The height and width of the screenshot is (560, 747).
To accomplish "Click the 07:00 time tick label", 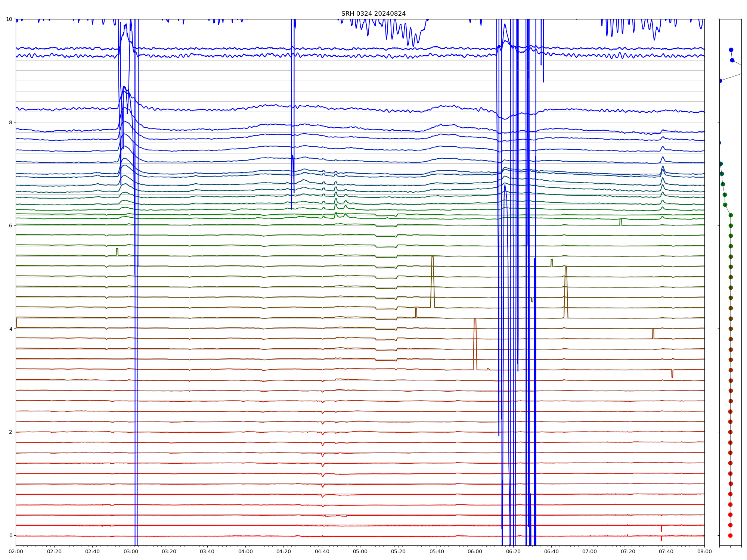I will click(x=589, y=551).
